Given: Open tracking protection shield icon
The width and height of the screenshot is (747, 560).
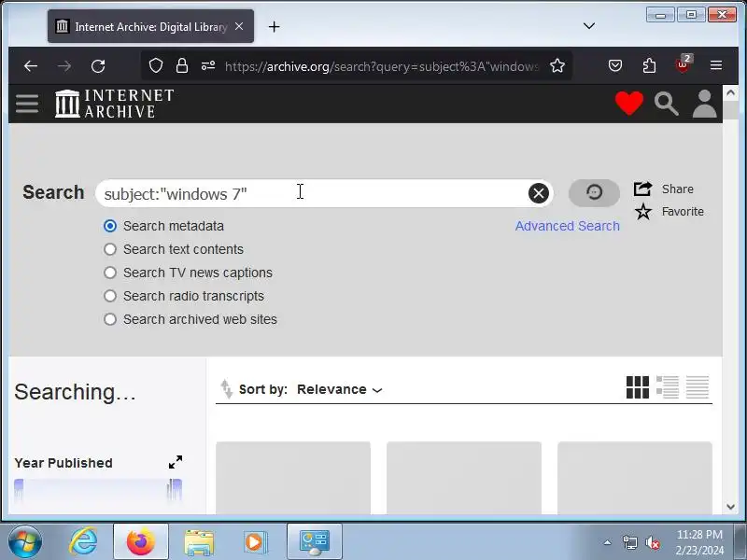Looking at the screenshot, I should [x=156, y=65].
